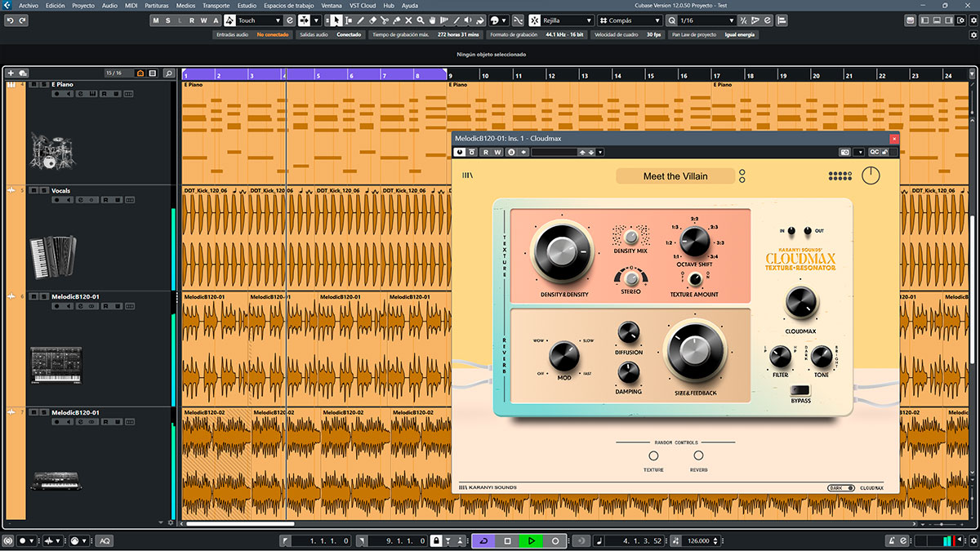Click the CLOUDMAX amount knob
This screenshot has width=980, height=551.
point(800,304)
